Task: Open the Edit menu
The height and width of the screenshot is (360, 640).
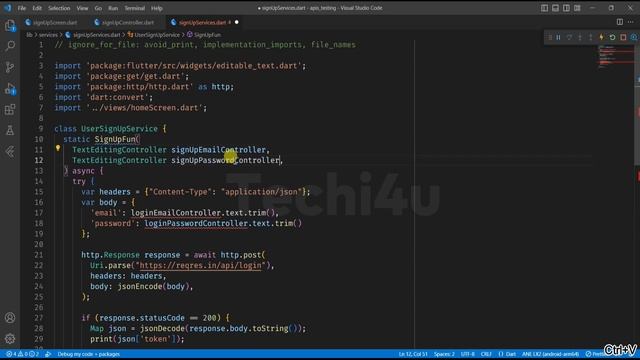Action: click(x=37, y=8)
